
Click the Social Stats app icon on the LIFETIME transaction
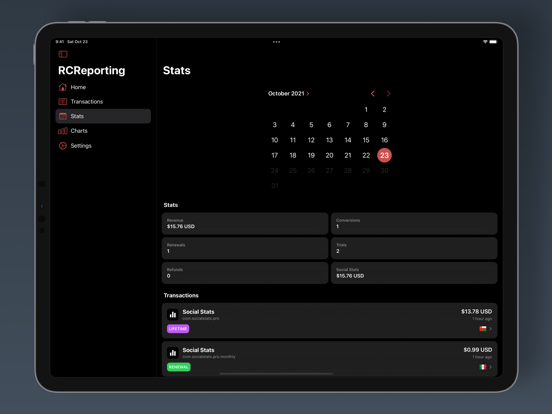coord(173,315)
